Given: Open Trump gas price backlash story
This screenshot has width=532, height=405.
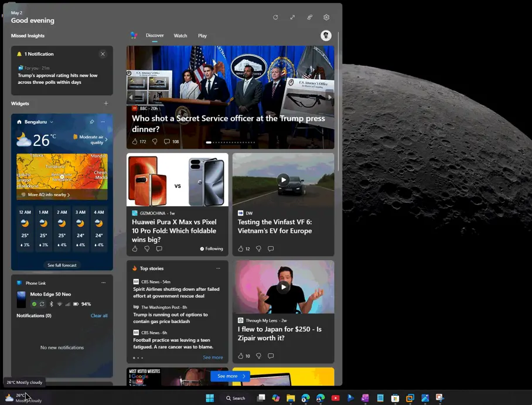Looking at the screenshot, I should [170, 318].
